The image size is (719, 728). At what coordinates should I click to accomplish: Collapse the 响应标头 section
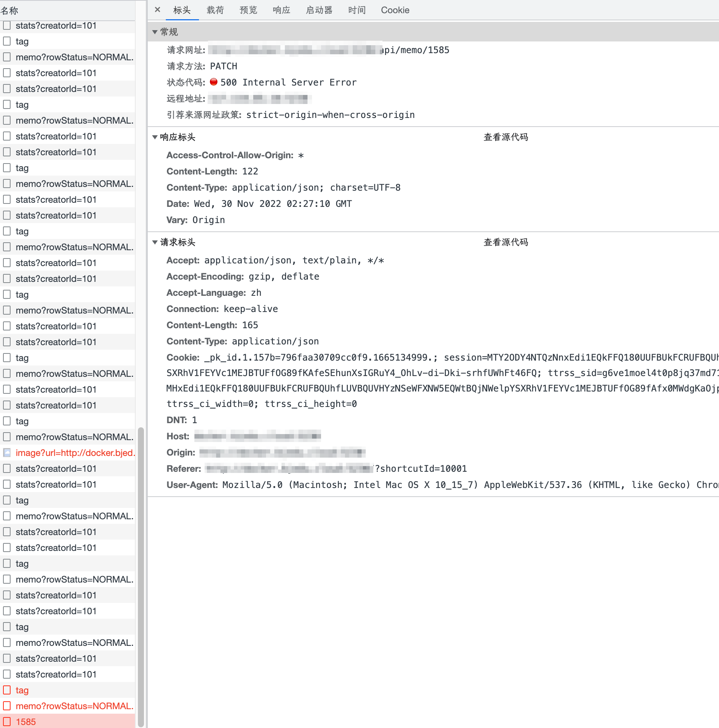tap(155, 137)
